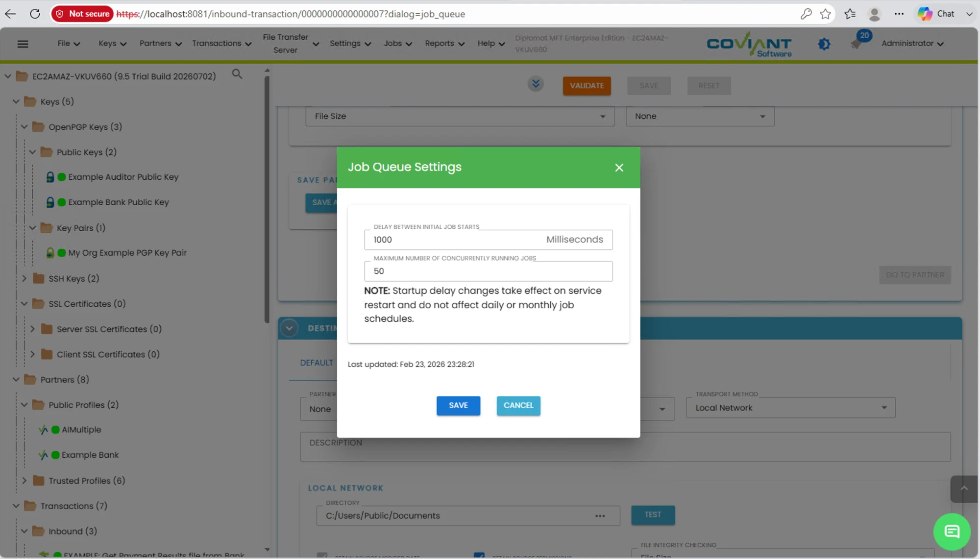
Task: Select the Default destination tab
Action: 316,363
